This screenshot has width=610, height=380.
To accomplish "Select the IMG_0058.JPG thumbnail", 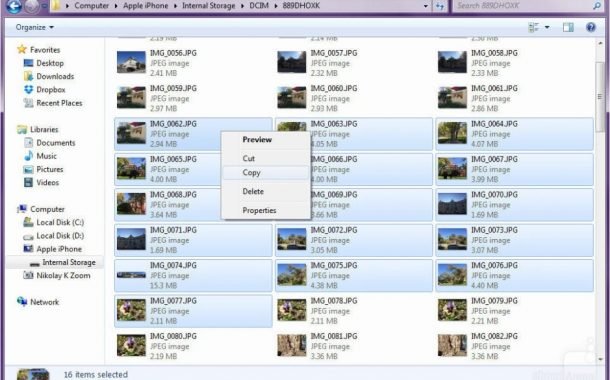I will [452, 62].
